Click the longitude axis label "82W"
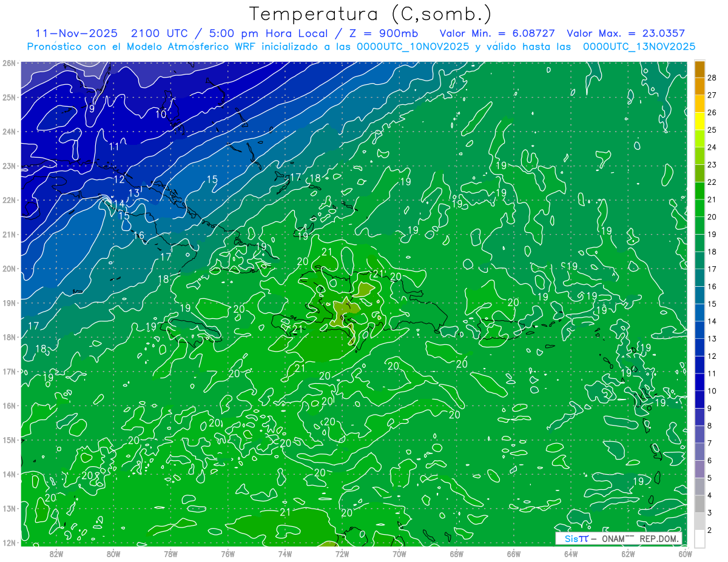 56,554
